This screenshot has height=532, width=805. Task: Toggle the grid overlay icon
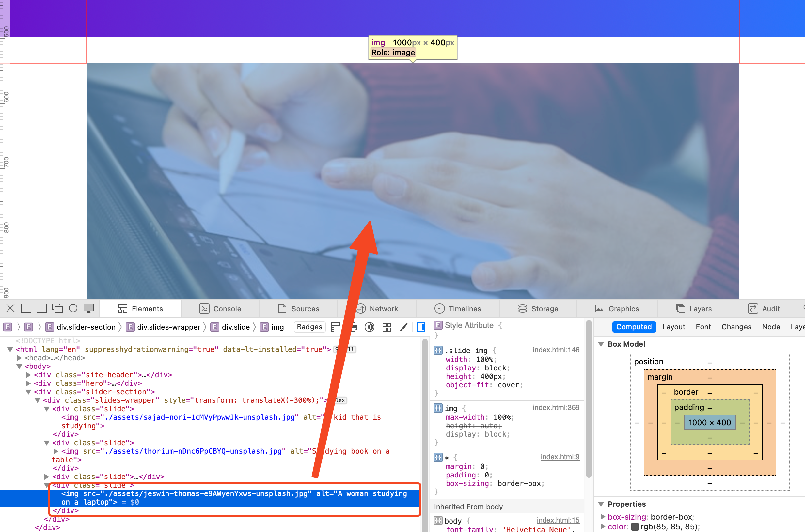(x=386, y=327)
